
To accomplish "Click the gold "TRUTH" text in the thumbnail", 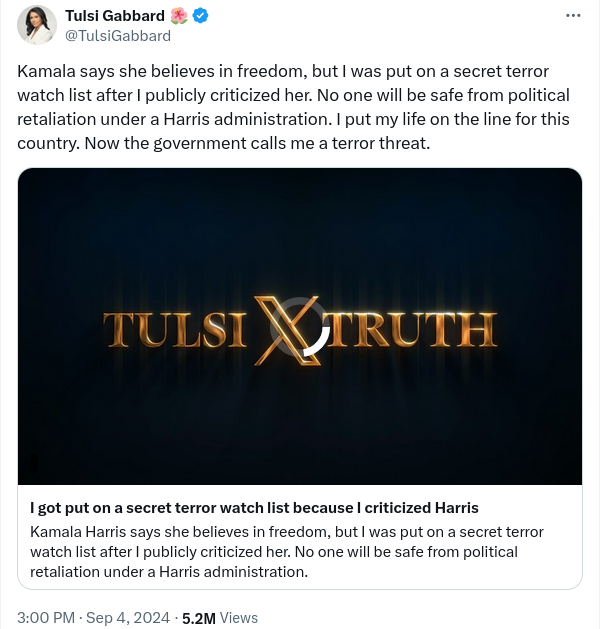I will (x=414, y=330).
